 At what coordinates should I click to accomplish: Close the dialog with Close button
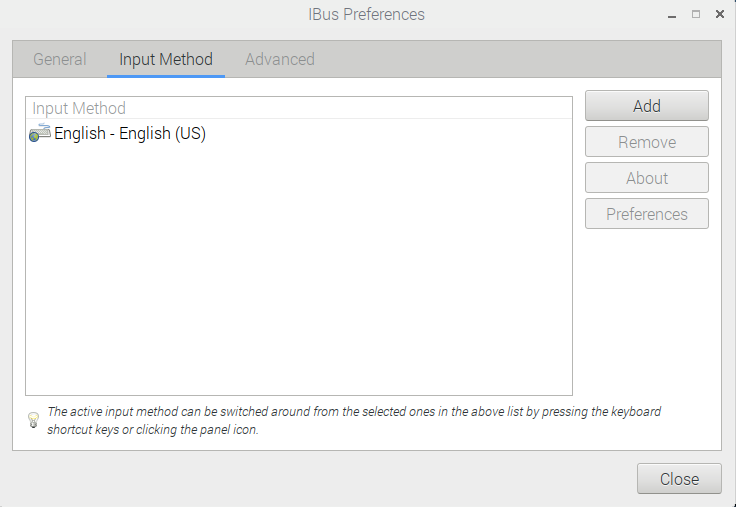679,479
